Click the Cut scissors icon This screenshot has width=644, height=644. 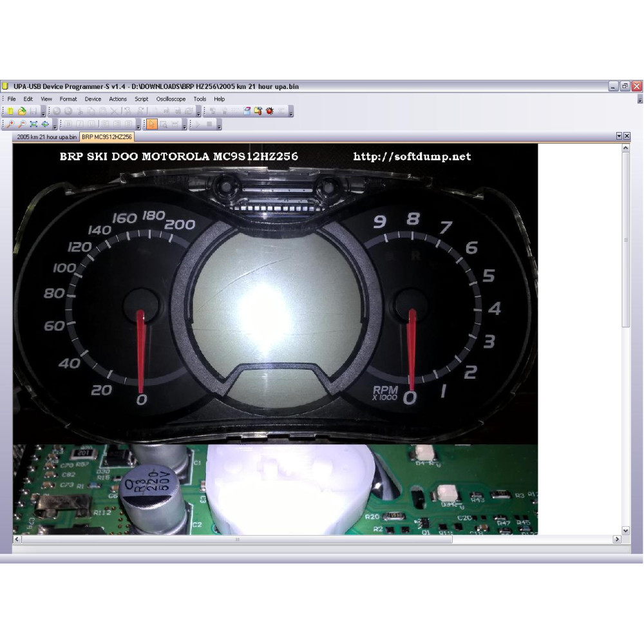[x=80, y=111]
